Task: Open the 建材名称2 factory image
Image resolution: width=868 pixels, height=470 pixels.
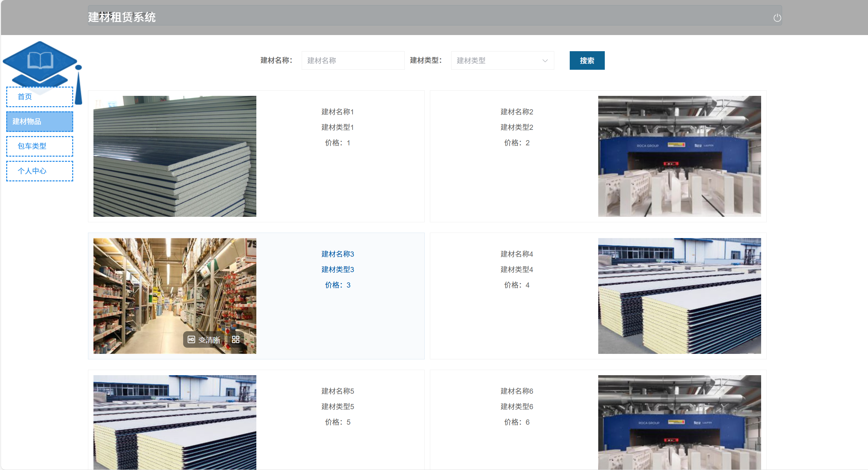Action: click(x=679, y=156)
